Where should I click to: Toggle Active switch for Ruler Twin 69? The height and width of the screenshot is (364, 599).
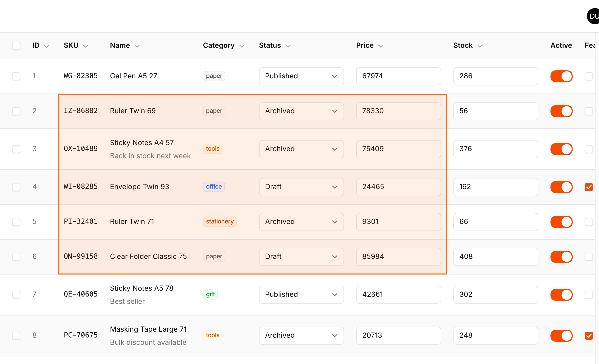(562, 111)
